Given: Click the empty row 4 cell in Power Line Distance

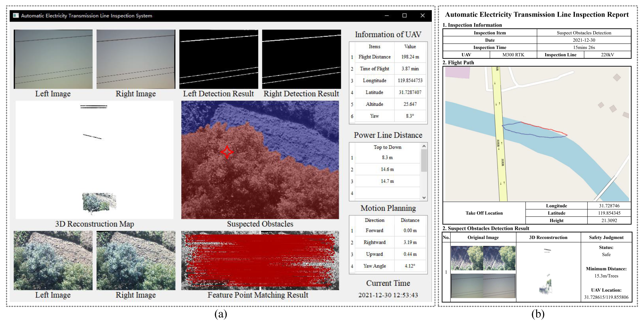Looking at the screenshot, I should coord(388,193).
